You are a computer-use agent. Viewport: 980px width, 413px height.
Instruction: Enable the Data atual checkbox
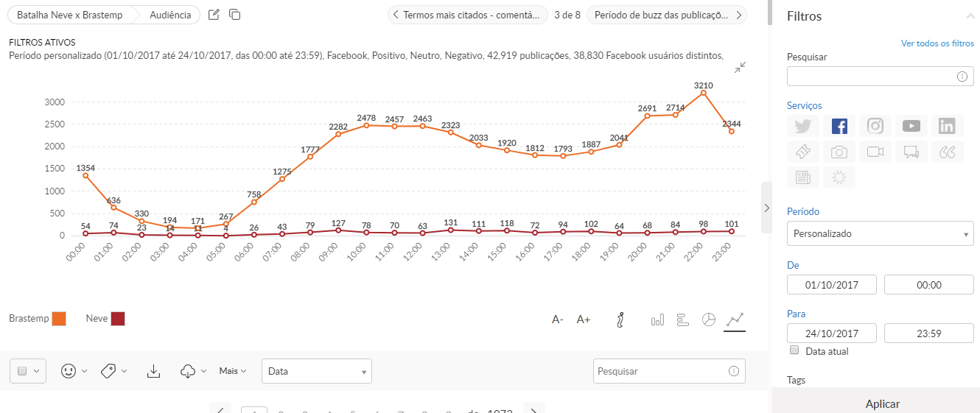click(794, 350)
